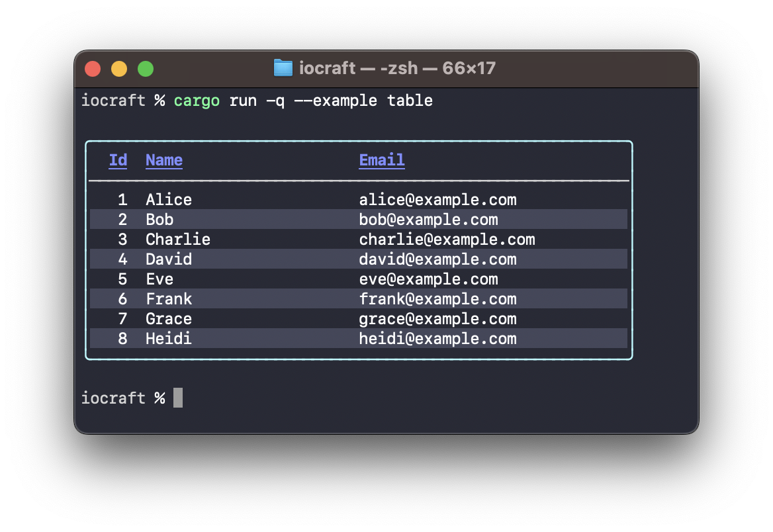773x532 pixels.
Task: Click the word cargo in command line
Action: pos(197,101)
